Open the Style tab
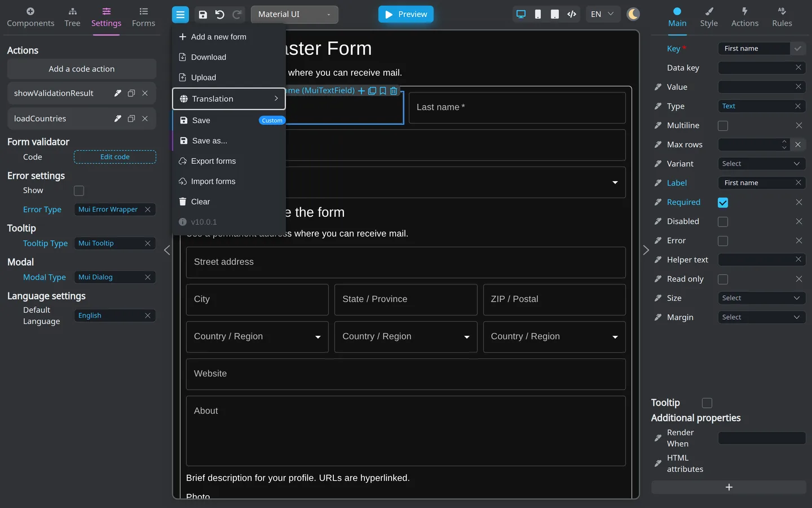 click(709, 17)
